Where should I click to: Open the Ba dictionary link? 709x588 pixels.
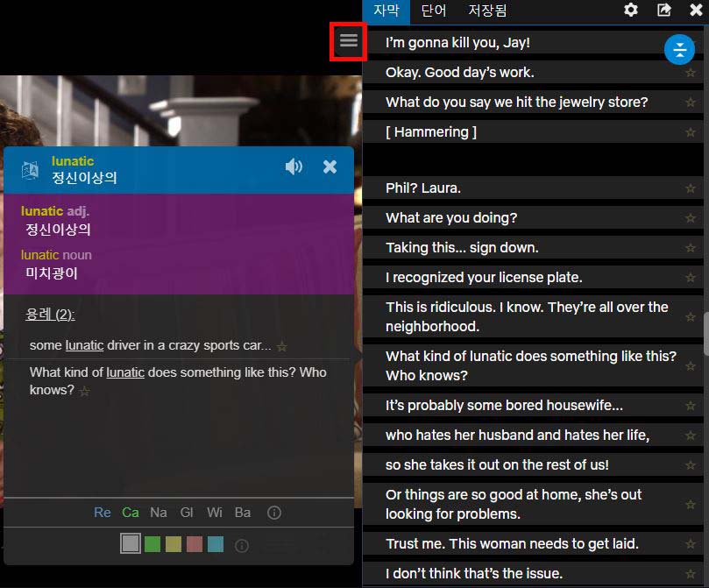tap(243, 513)
